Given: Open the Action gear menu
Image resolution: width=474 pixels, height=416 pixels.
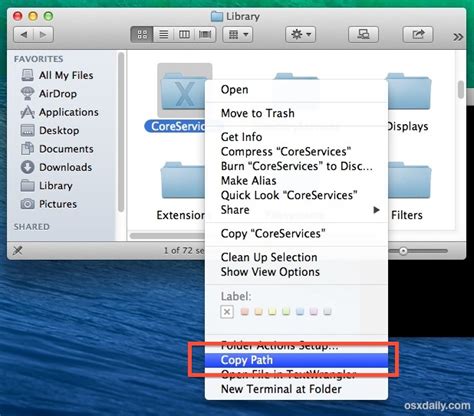Looking at the screenshot, I should pos(300,34).
